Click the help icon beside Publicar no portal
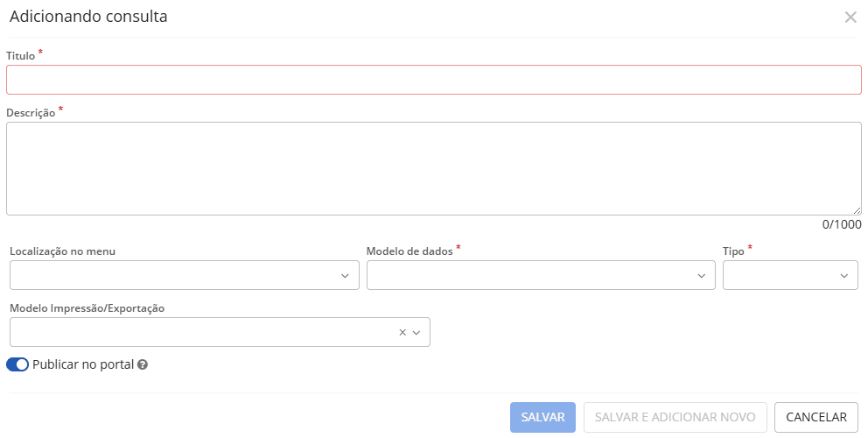This screenshot has width=868, height=438. [x=143, y=364]
